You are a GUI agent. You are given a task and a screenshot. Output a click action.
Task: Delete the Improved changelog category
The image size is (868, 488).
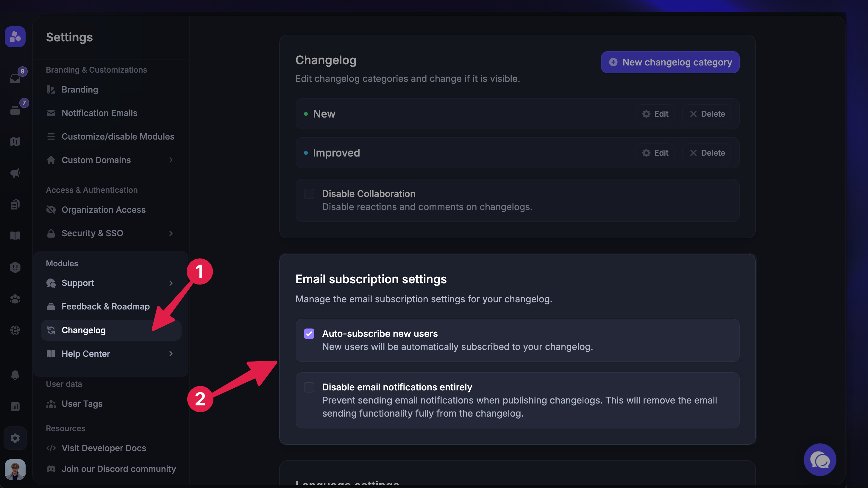(x=707, y=153)
